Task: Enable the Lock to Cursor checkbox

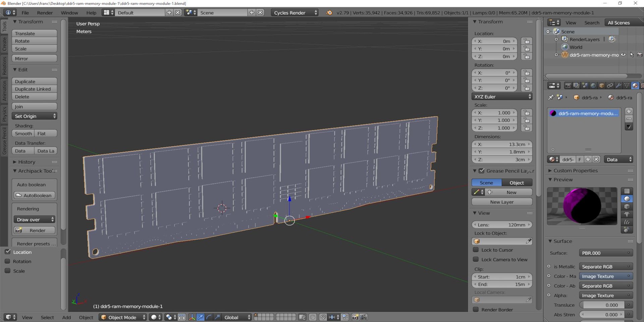Action: (476, 250)
